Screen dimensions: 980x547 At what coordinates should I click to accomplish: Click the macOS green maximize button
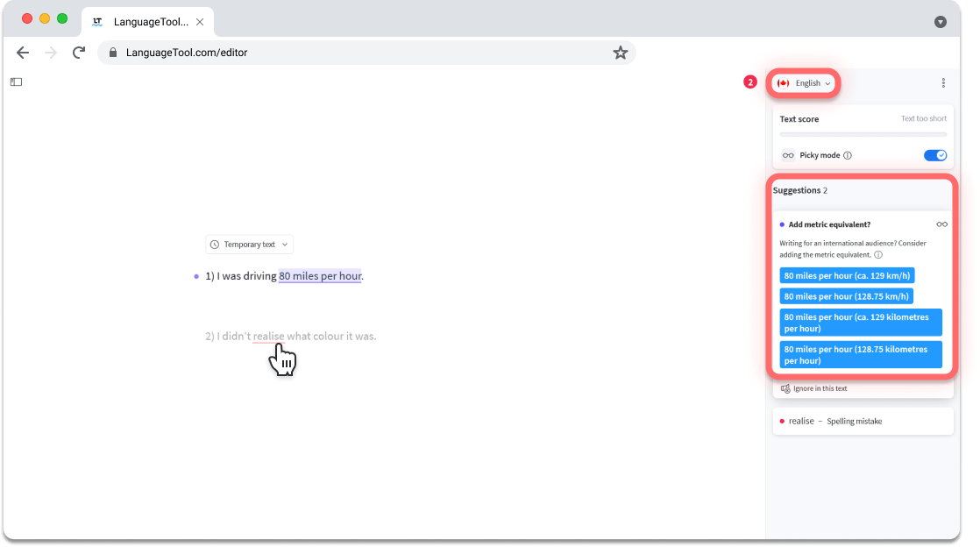coord(62,18)
